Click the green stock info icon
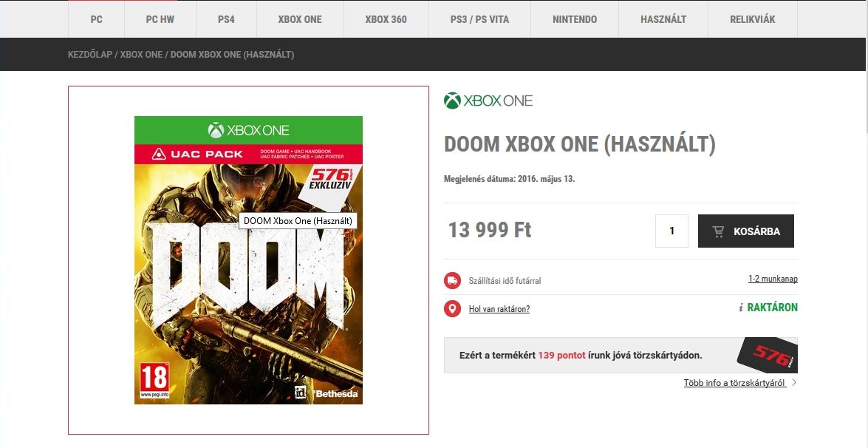Viewport: 868px width, 448px height. click(x=741, y=308)
